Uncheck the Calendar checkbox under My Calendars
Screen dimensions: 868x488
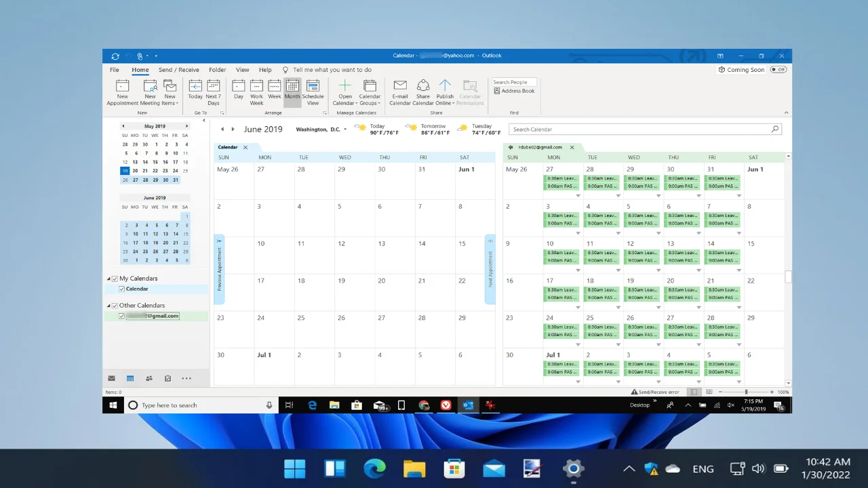pyautogui.click(x=122, y=289)
